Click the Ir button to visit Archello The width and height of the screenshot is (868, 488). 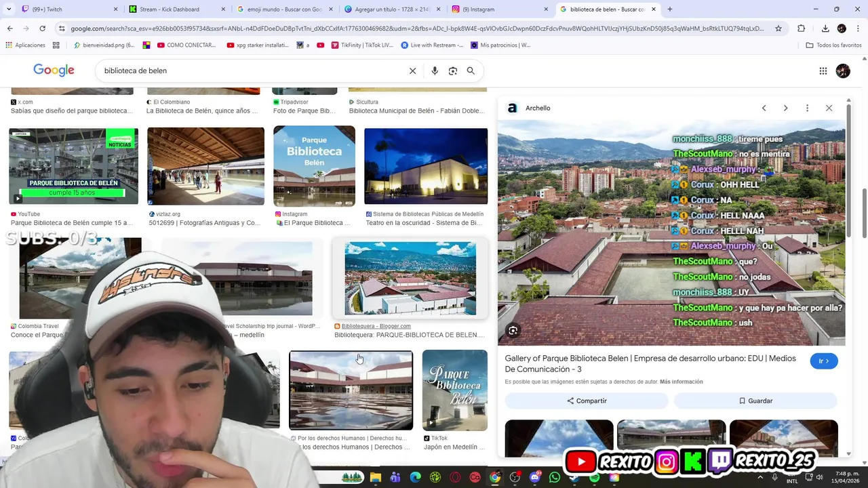coord(824,361)
